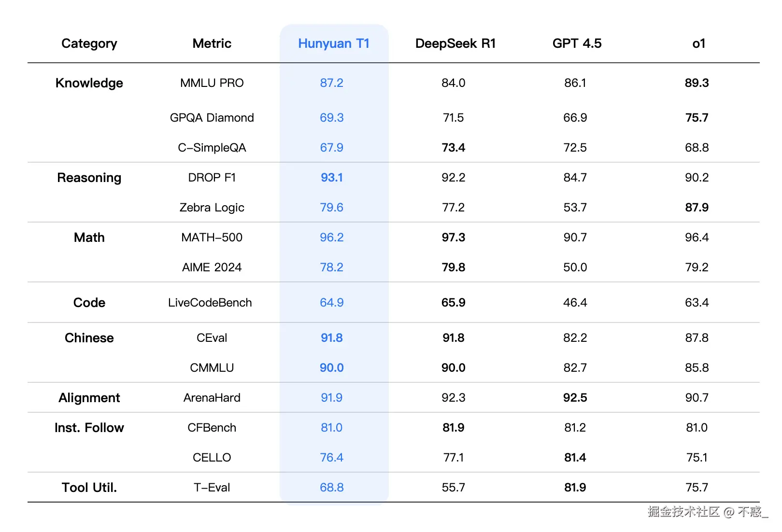Click GPT 4.5's T-Eval score 81.9
Image resolution: width=782 pixels, height=532 pixels.
click(x=575, y=488)
